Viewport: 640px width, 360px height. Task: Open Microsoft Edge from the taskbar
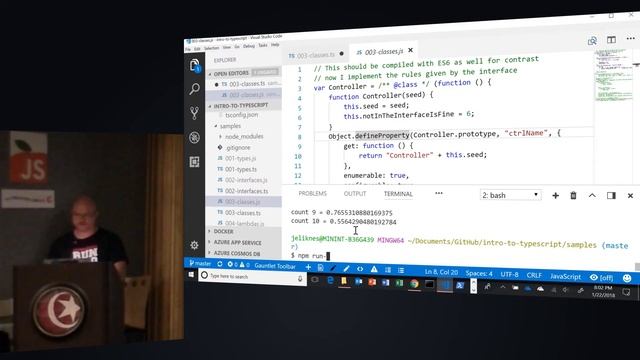tap(330, 280)
